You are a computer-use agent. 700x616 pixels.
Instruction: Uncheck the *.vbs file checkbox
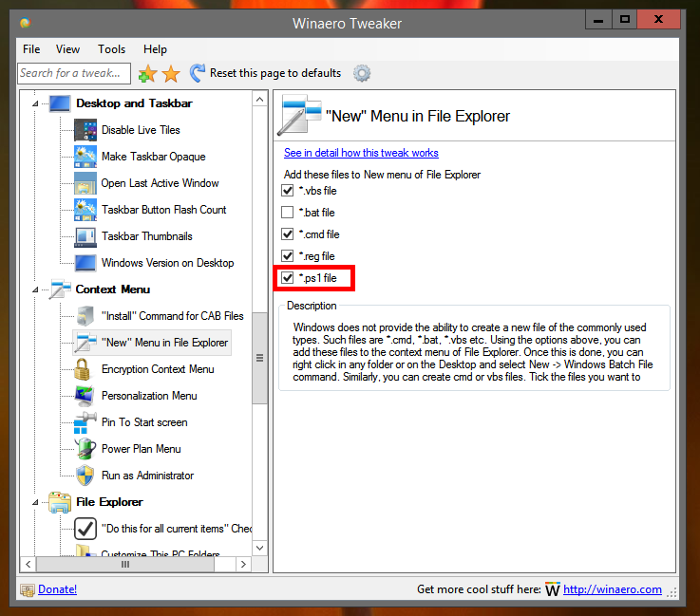(x=287, y=191)
